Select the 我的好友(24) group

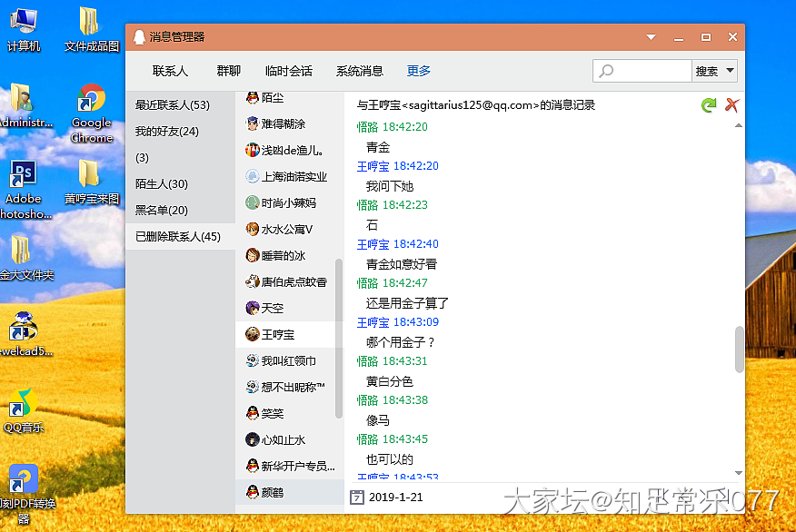point(167,132)
